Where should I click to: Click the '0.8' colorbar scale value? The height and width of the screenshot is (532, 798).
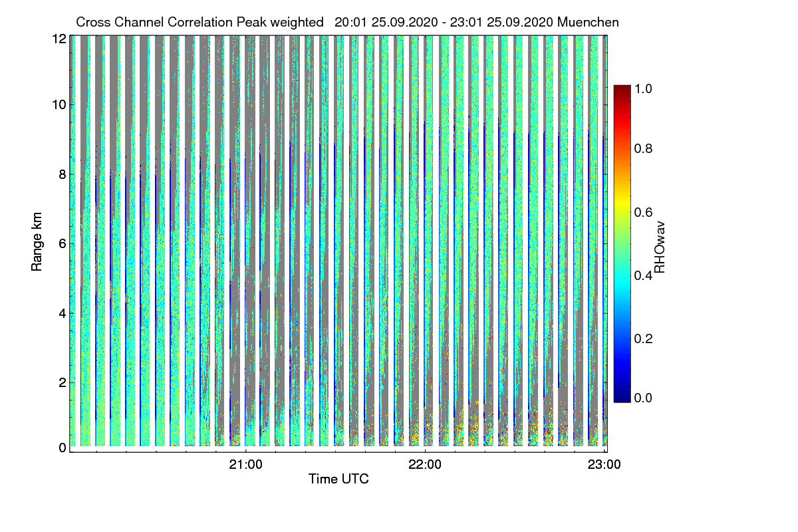click(x=642, y=148)
